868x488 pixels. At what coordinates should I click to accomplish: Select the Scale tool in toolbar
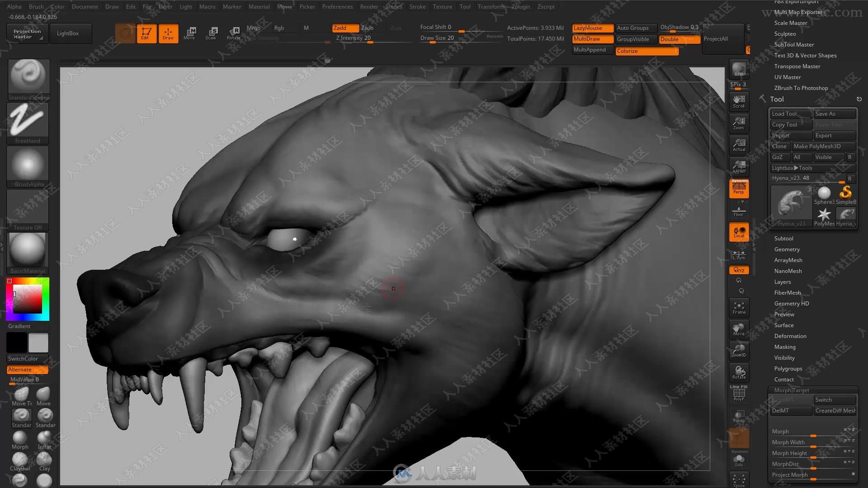(212, 33)
